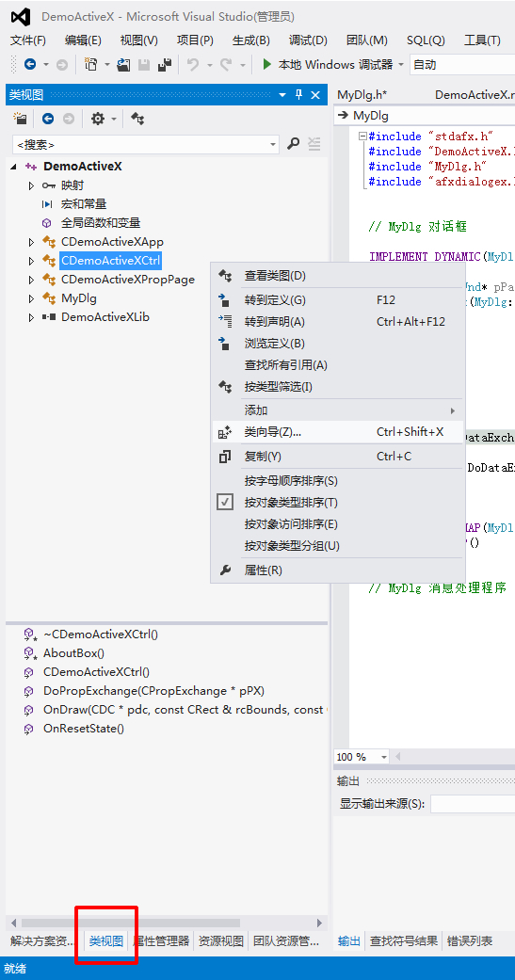Click the undo toolbar icon
Image resolution: width=515 pixels, height=980 pixels.
(193, 64)
